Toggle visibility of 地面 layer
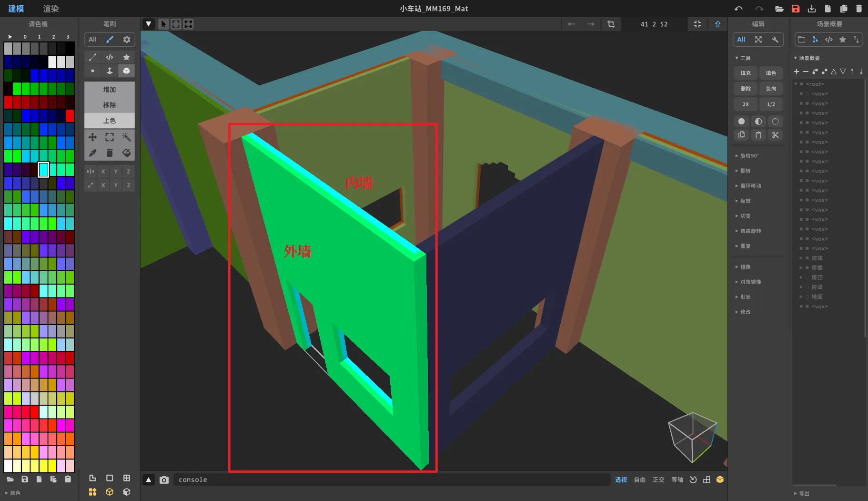 click(x=807, y=297)
